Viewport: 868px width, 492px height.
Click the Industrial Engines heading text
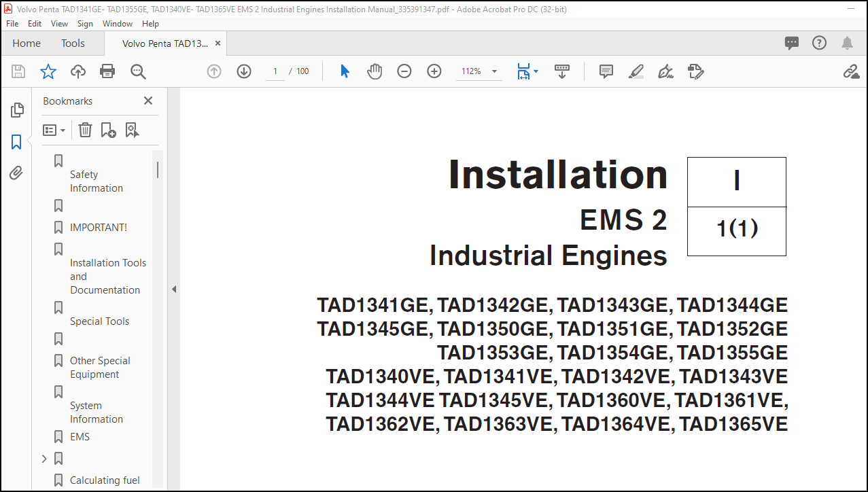click(549, 256)
